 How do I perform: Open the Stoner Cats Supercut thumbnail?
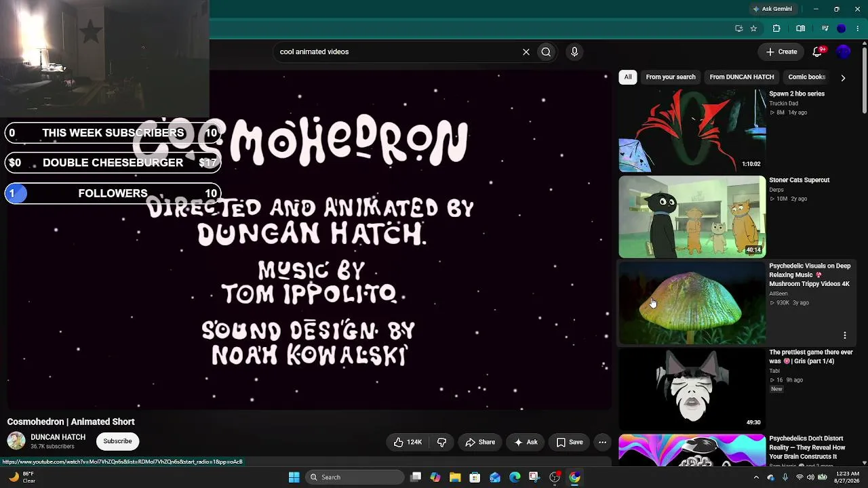coord(692,217)
